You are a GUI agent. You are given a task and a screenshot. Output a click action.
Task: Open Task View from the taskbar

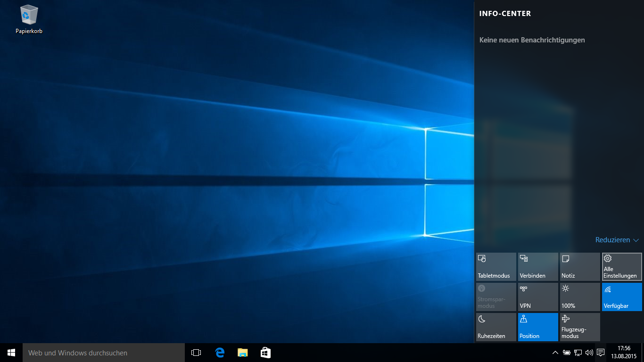(196, 353)
